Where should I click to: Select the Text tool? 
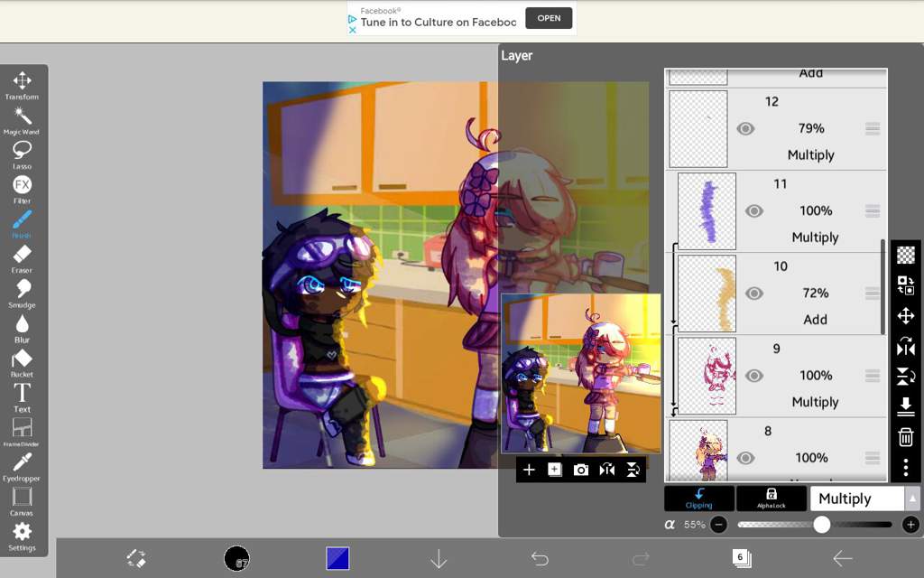22,397
